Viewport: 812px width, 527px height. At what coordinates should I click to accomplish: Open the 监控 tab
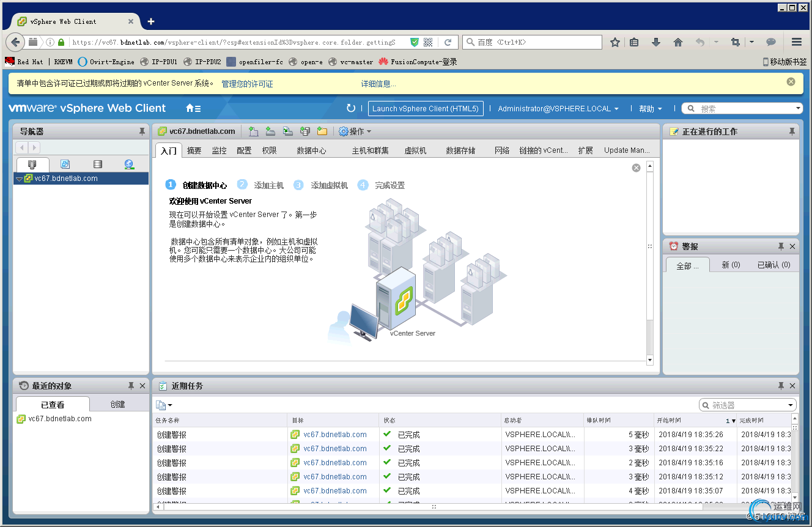[219, 150]
